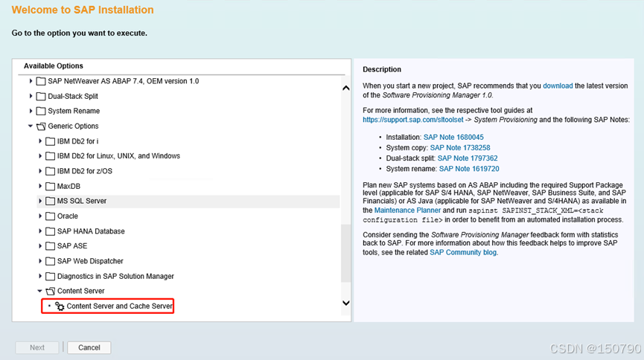
Task: Click the Next button
Action: (x=37, y=347)
